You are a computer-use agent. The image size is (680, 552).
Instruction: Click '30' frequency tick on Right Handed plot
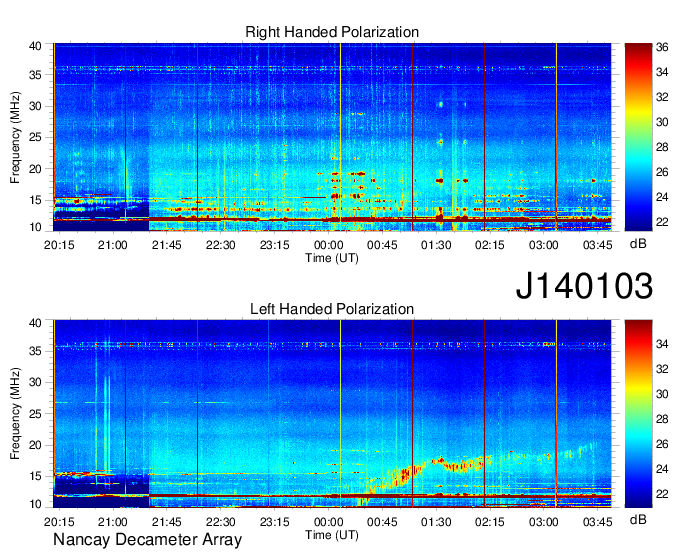(x=36, y=106)
